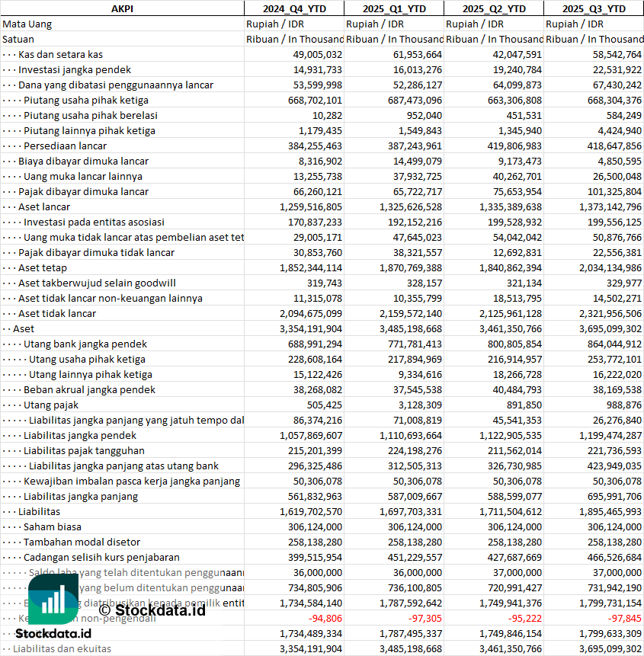Select the Mata Uang row label

click(x=27, y=24)
